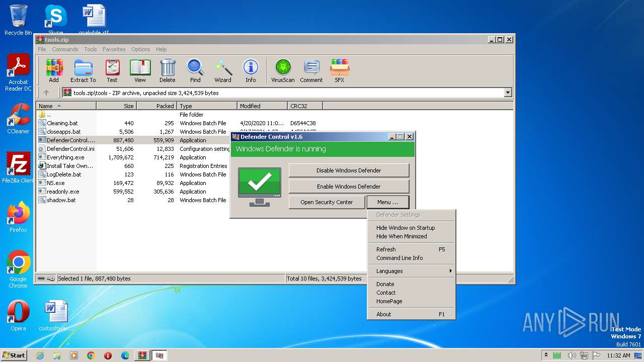This screenshot has height=362, width=644.
Task: Open the Tools menu
Action: (91, 49)
